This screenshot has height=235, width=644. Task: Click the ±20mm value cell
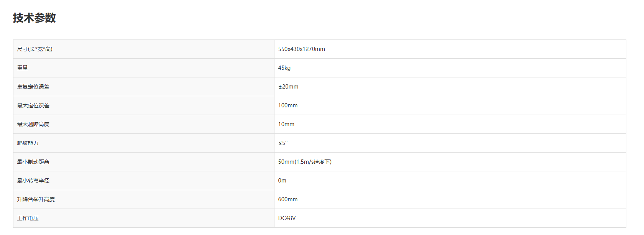tap(288, 87)
